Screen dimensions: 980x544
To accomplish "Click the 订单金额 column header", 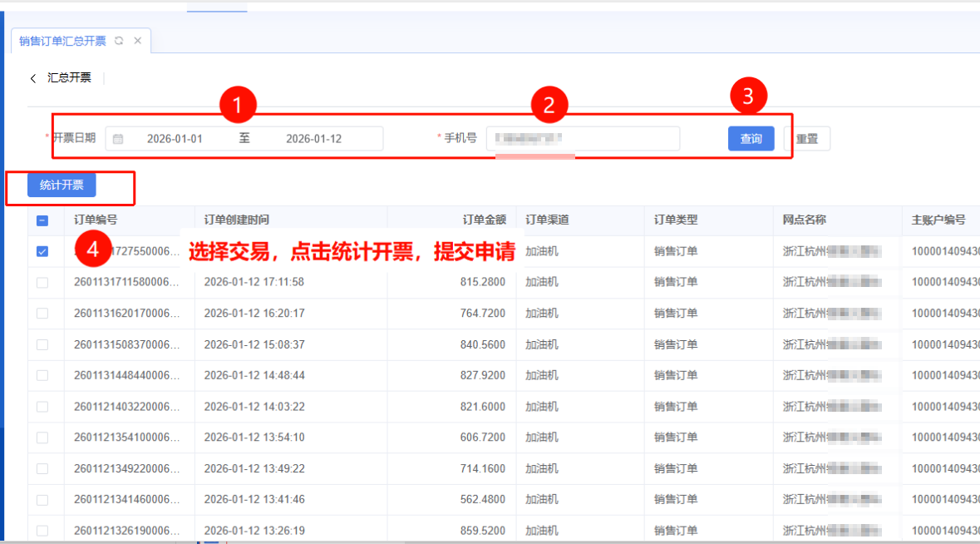I will (484, 220).
